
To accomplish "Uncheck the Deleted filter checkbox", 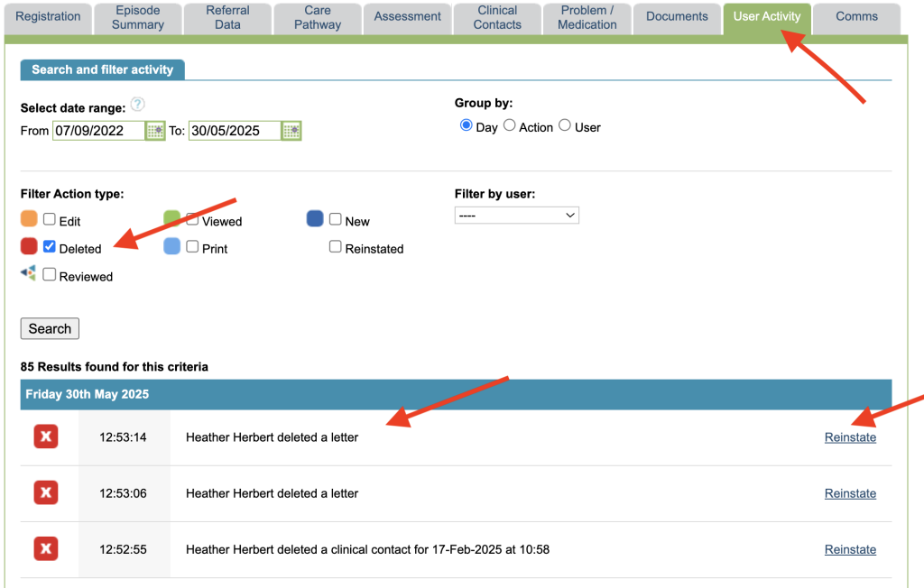I will coord(50,247).
